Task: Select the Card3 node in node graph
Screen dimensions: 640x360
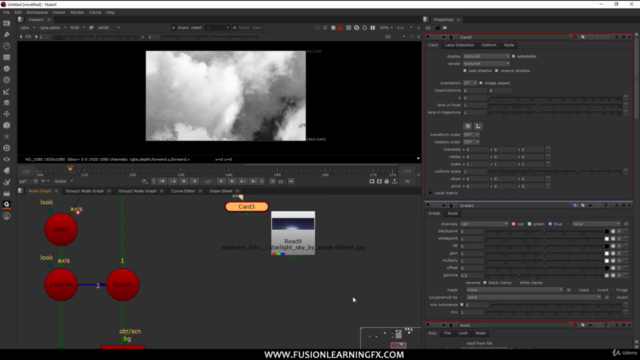Action: (247, 207)
